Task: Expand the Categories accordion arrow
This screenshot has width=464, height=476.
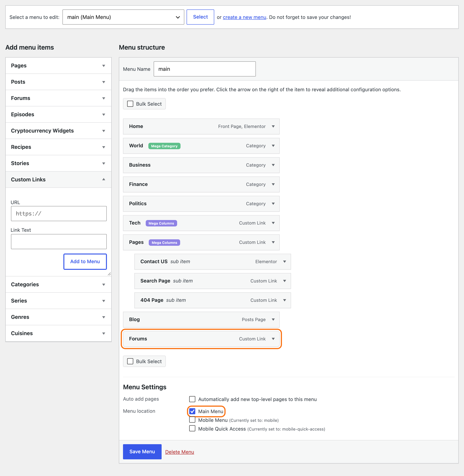Action: coord(104,285)
